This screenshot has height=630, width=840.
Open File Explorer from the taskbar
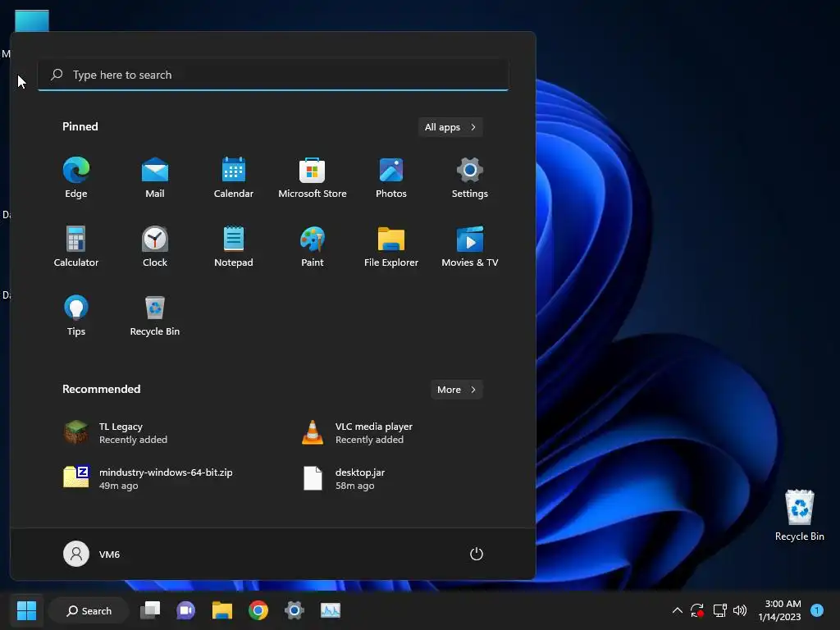[x=221, y=610]
